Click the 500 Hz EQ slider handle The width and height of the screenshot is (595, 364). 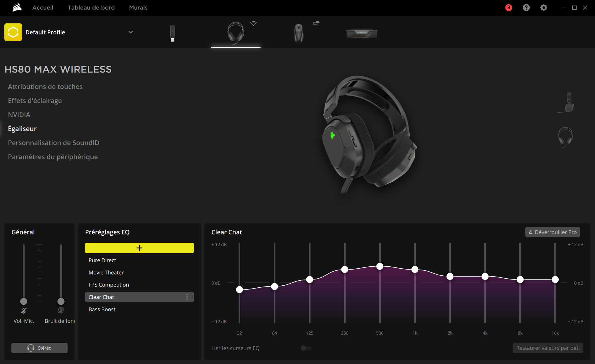point(380,266)
